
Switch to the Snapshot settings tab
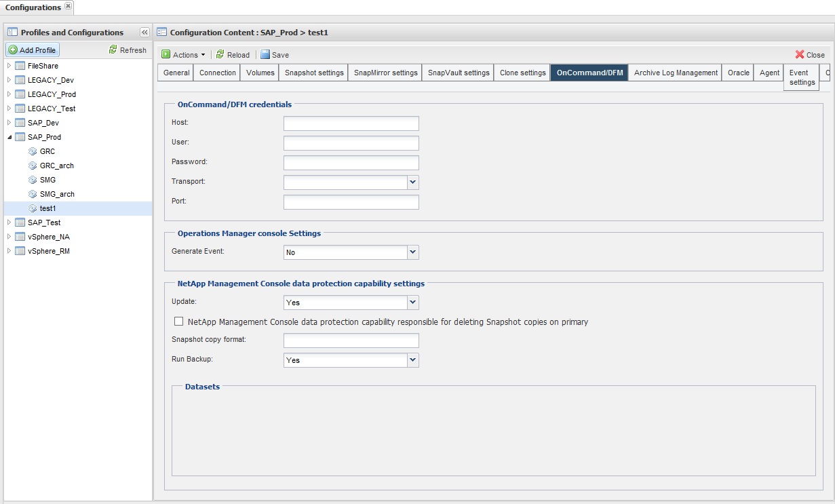click(x=314, y=73)
